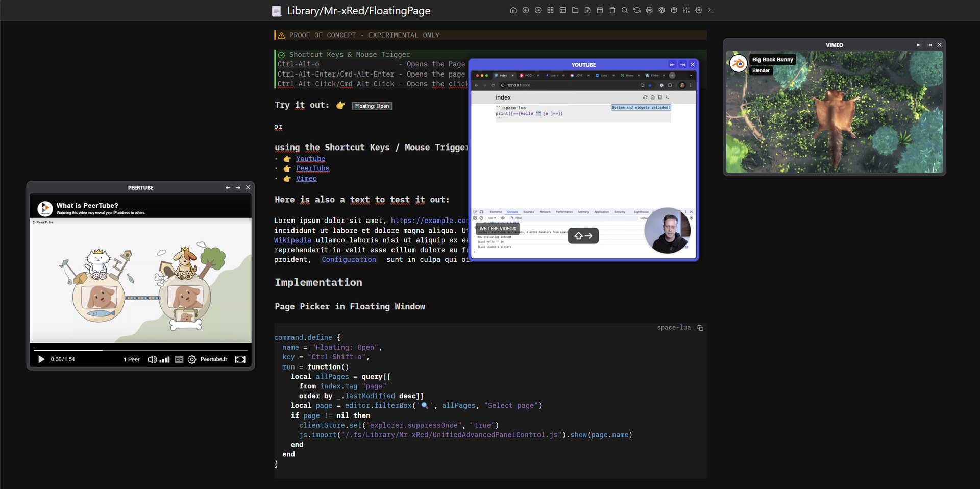Copy the space-lua code block via copy icon
Image resolution: width=980 pixels, height=489 pixels.
click(x=700, y=328)
